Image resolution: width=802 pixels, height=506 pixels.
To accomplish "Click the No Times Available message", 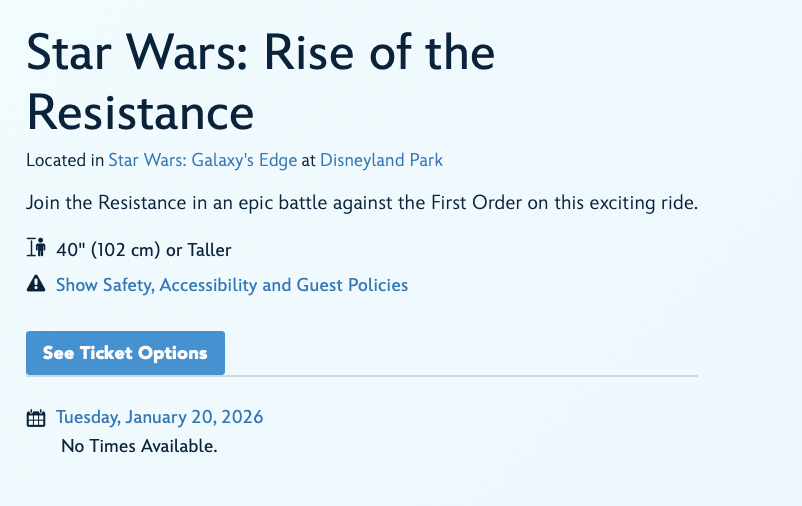I will click(139, 446).
